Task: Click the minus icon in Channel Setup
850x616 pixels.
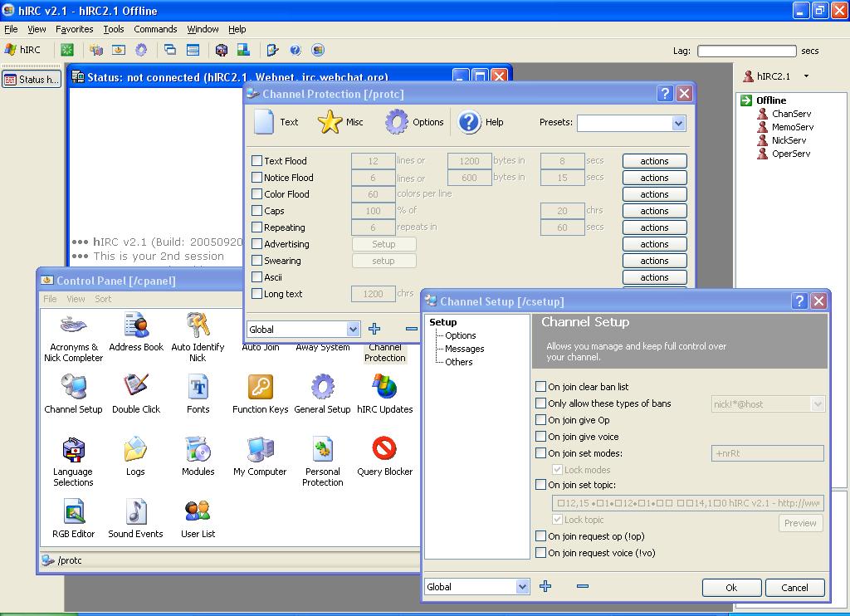Action: tap(583, 586)
